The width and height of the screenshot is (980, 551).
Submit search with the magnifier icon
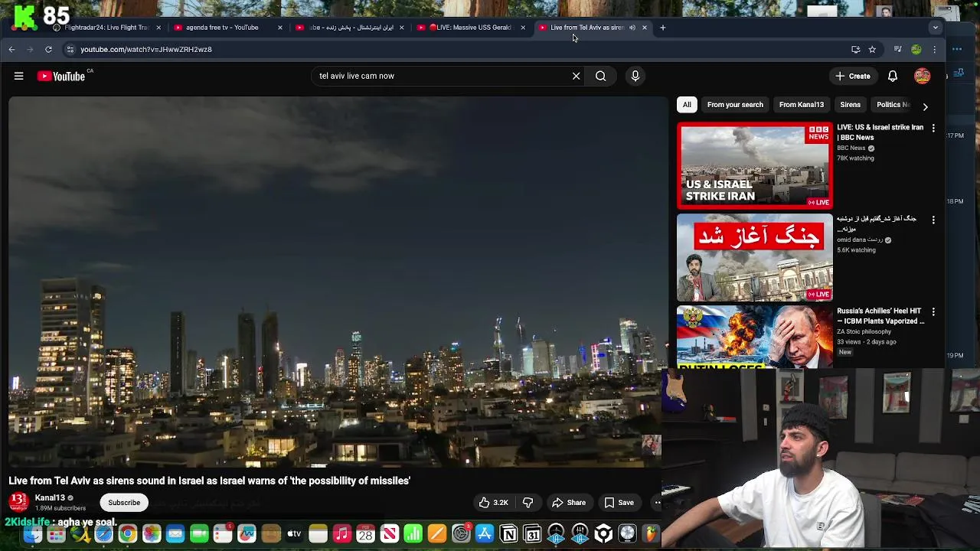tap(601, 76)
